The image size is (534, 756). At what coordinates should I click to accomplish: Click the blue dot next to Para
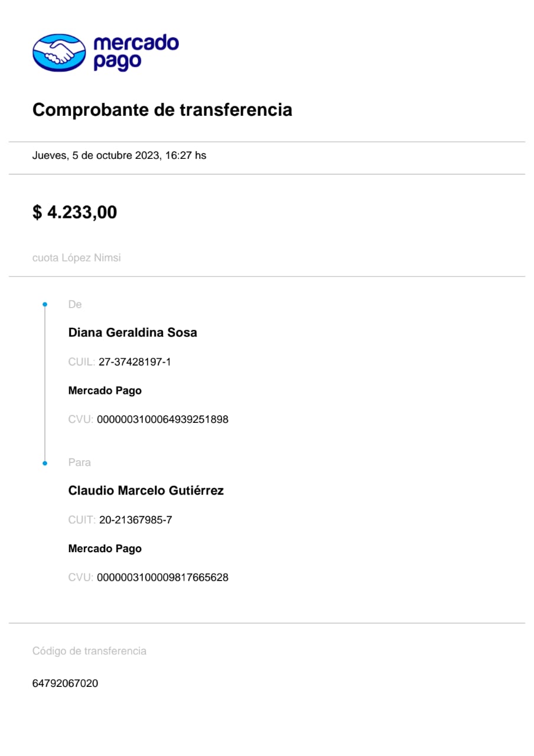(x=45, y=463)
